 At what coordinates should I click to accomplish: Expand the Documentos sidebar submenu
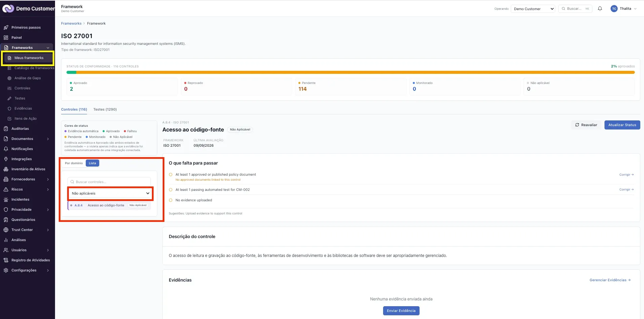coord(48,139)
